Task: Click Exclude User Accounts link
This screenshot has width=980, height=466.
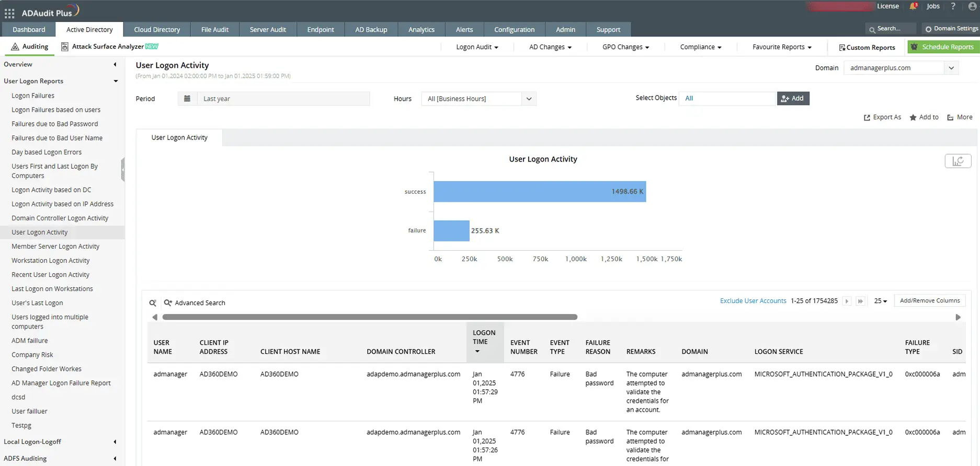Action: click(x=753, y=301)
